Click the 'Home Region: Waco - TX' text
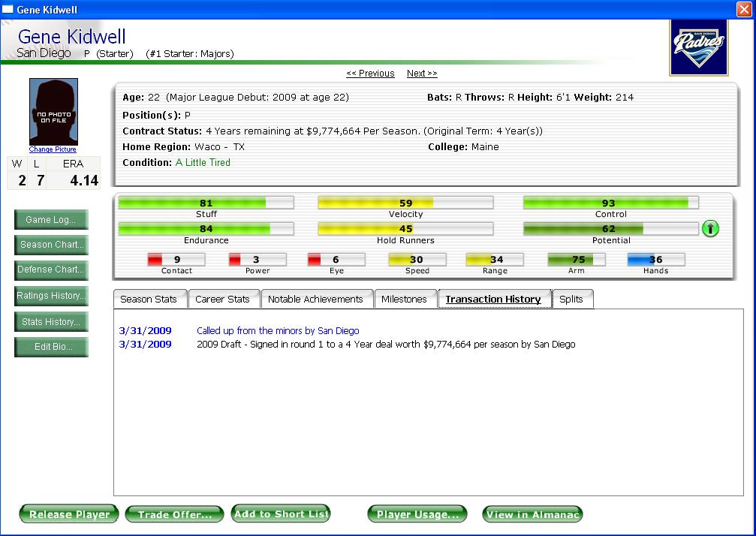 tap(184, 147)
